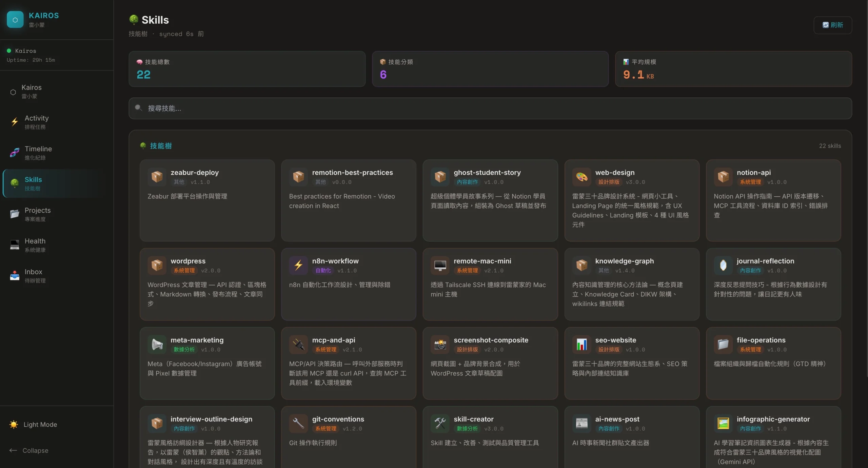Click the Health laptop icon
Screen dimensions: 868x468
pos(14,245)
